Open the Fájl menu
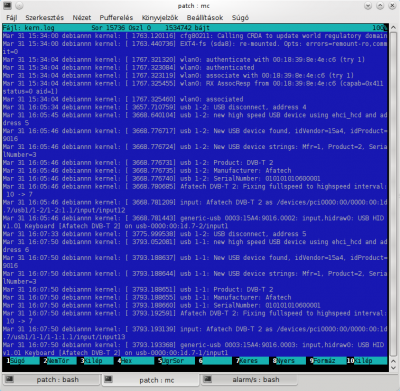 click(12, 18)
